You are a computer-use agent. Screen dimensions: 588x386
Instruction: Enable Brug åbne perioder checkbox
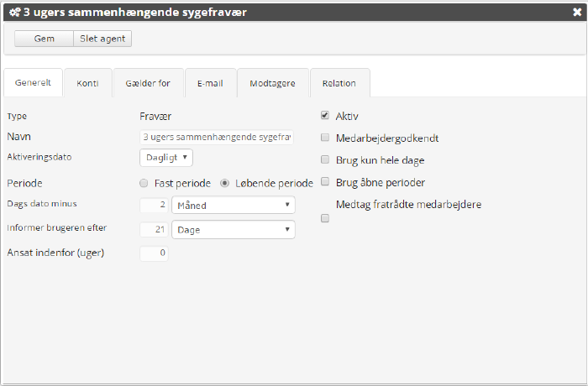(x=325, y=181)
